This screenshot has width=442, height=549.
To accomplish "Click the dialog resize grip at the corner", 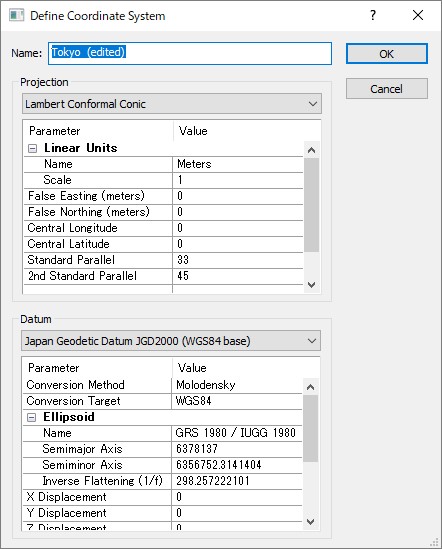I will (x=435, y=542).
